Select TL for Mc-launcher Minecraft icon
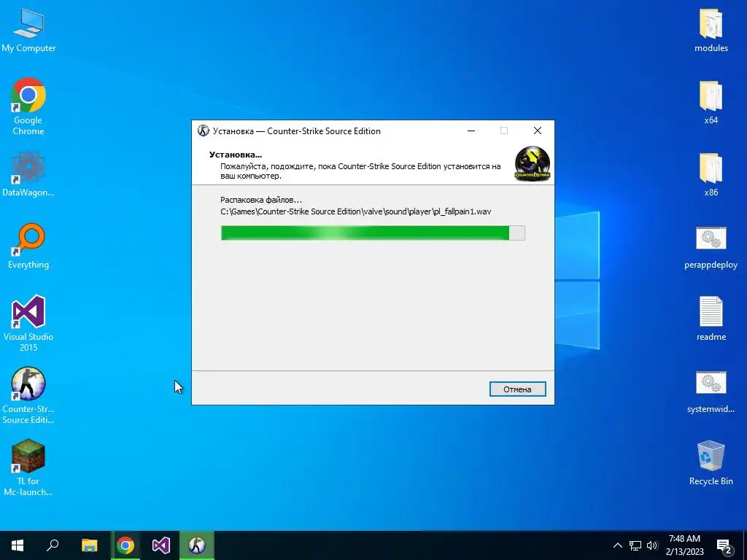Screen dimensions: 747x560 (28, 468)
